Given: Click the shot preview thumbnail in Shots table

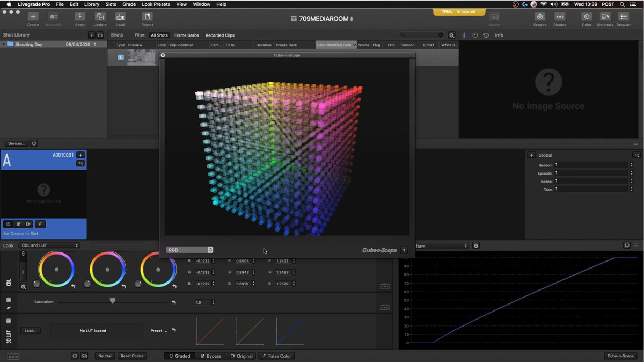Looking at the screenshot, I should pos(141,57).
